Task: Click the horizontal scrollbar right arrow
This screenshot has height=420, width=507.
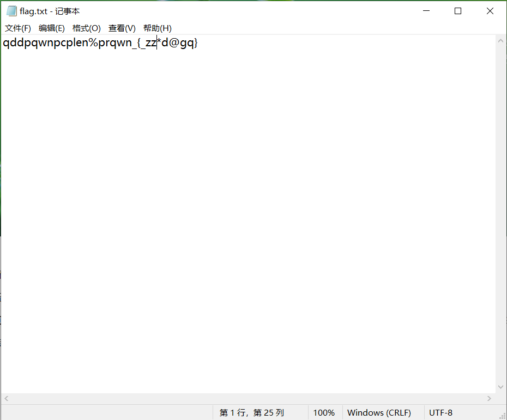Action: [490, 399]
